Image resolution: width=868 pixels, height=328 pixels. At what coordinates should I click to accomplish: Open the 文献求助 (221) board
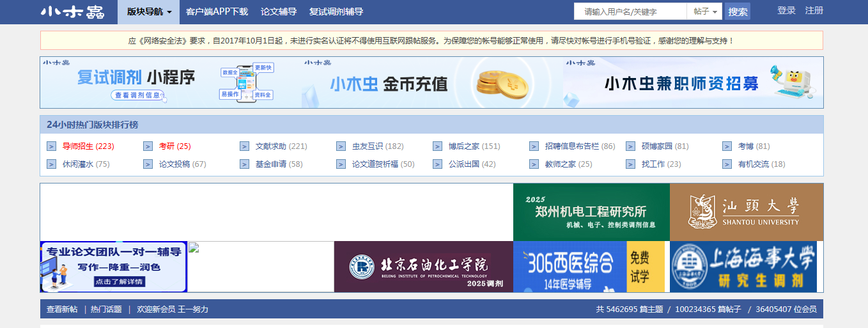281,146
